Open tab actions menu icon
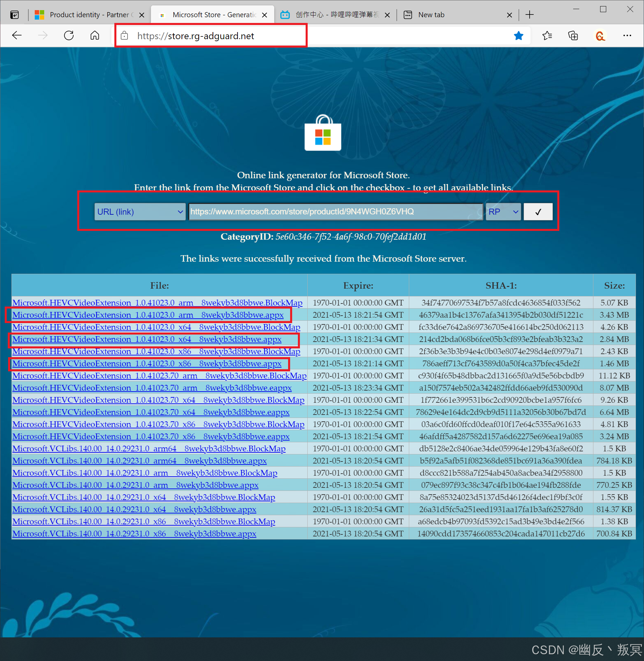 pos(15,15)
